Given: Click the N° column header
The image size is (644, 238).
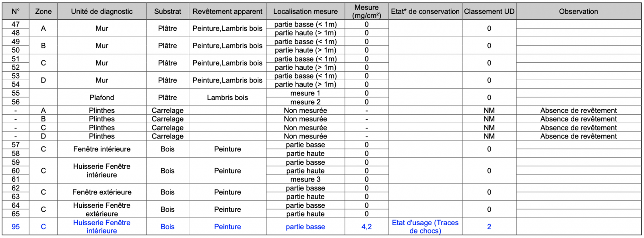Looking at the screenshot, I should [x=16, y=11].
